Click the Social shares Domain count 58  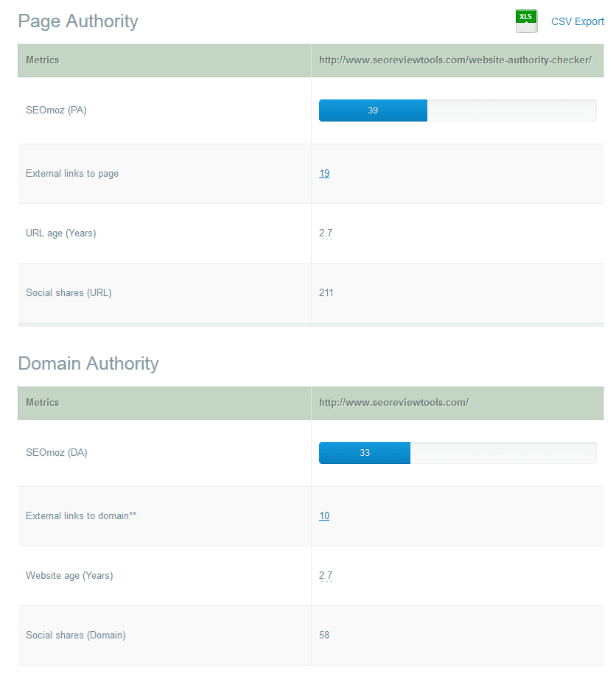pyautogui.click(x=323, y=635)
